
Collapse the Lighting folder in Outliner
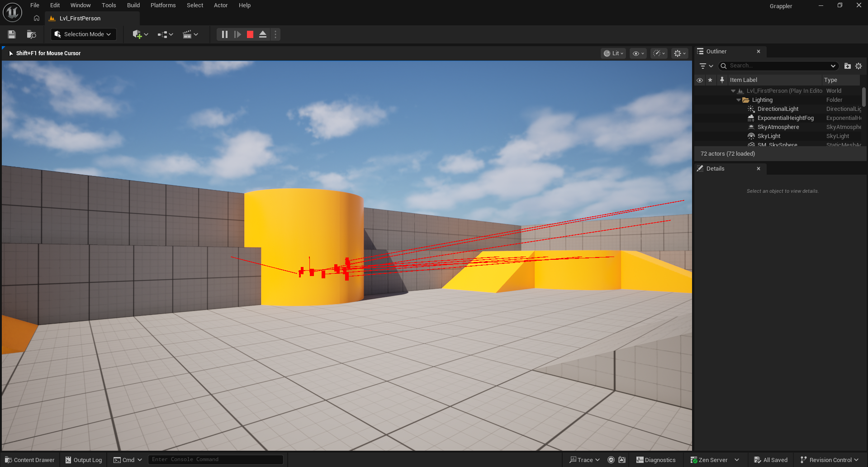click(739, 100)
